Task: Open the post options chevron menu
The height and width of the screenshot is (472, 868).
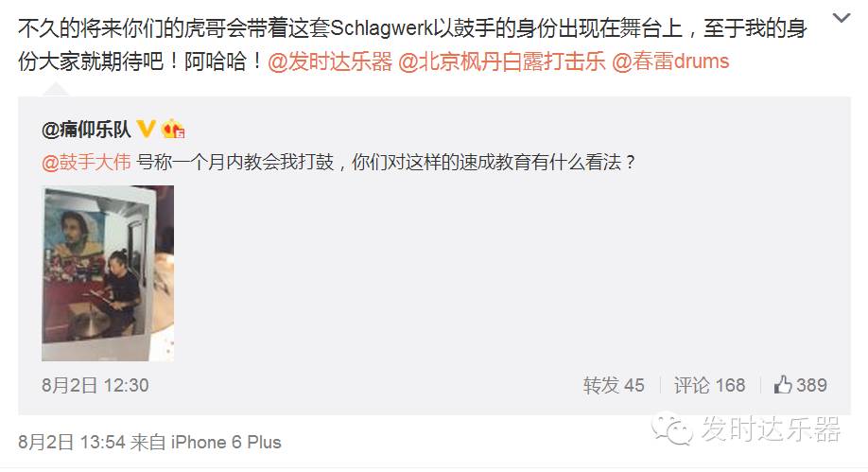Action: (x=842, y=18)
